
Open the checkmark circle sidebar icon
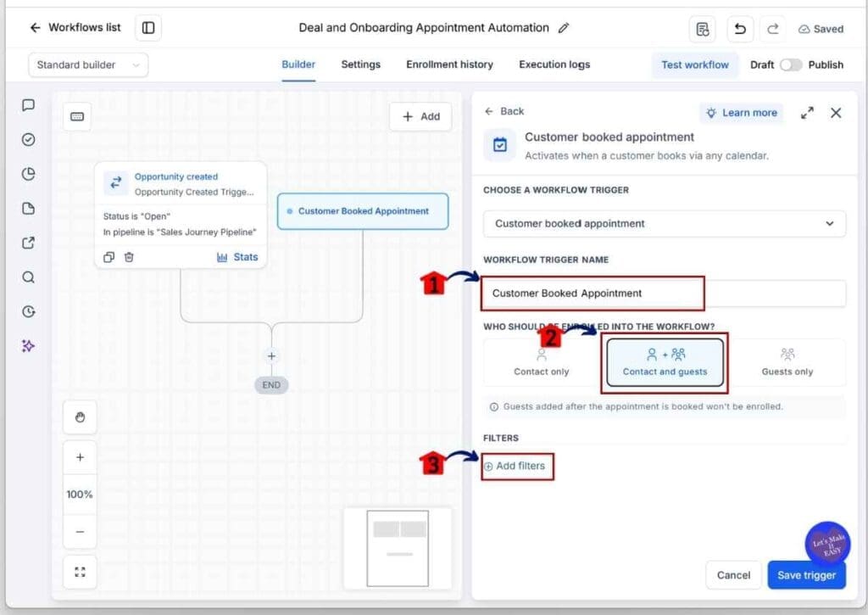[x=28, y=140]
